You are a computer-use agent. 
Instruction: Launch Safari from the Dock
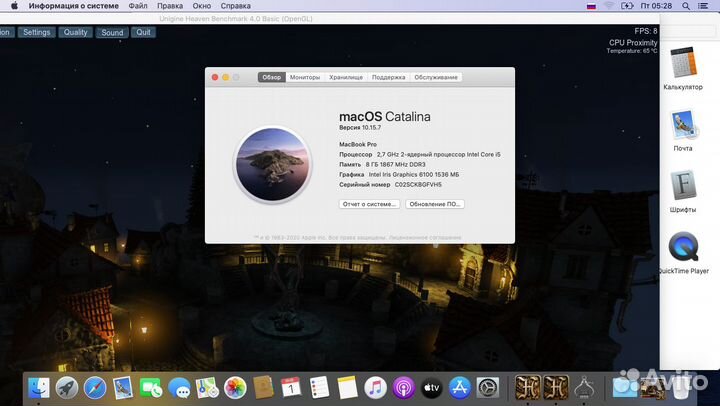95,388
